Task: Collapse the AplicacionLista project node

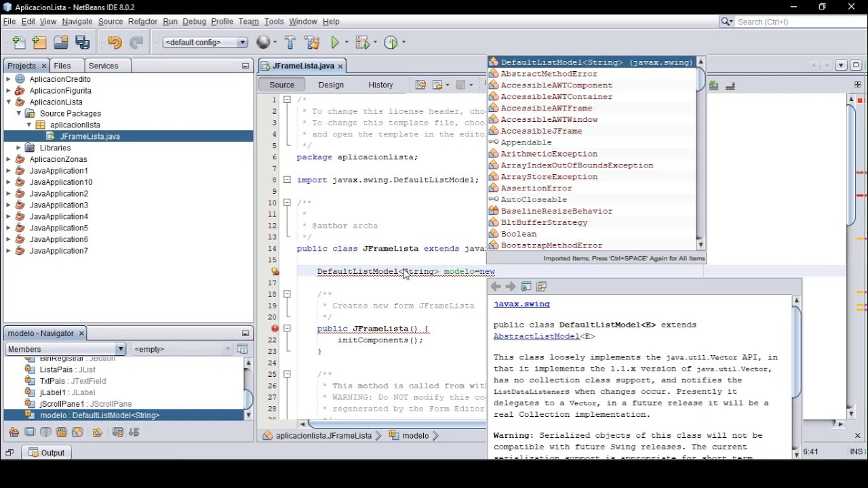Action: 8,102
